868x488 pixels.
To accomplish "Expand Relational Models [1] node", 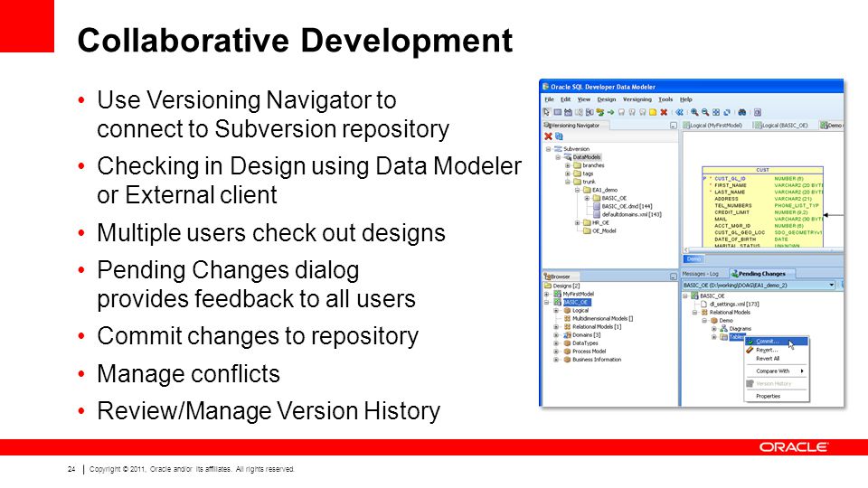I will pyautogui.click(x=556, y=327).
